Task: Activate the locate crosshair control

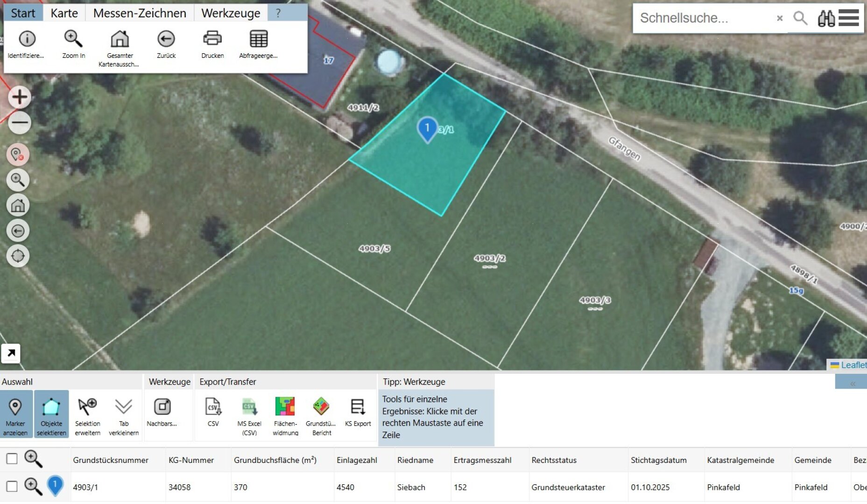Action: tap(18, 256)
